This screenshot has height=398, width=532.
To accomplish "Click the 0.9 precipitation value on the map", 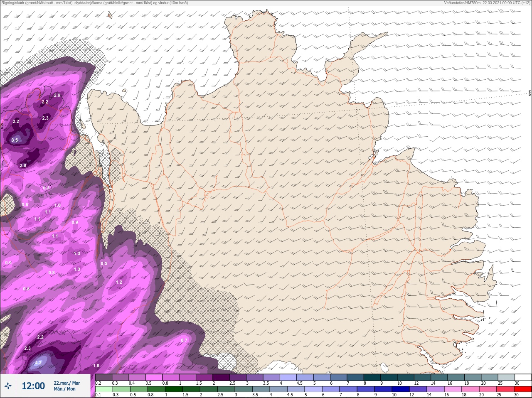I will click(75, 222).
